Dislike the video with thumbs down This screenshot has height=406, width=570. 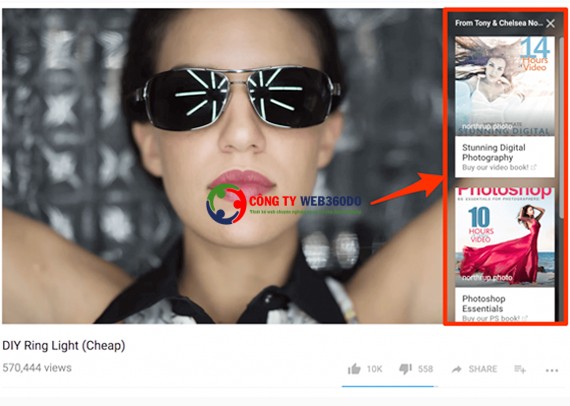tap(405, 369)
